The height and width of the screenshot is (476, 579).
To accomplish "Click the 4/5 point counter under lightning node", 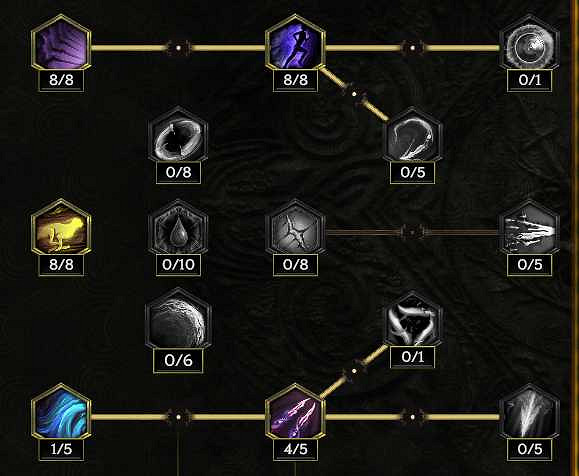I will coord(295,449).
